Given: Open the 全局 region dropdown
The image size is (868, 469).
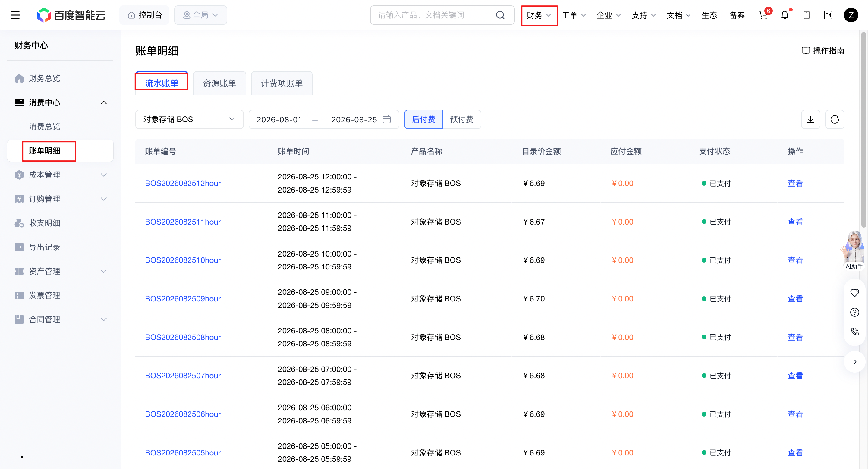Looking at the screenshot, I should pyautogui.click(x=200, y=15).
